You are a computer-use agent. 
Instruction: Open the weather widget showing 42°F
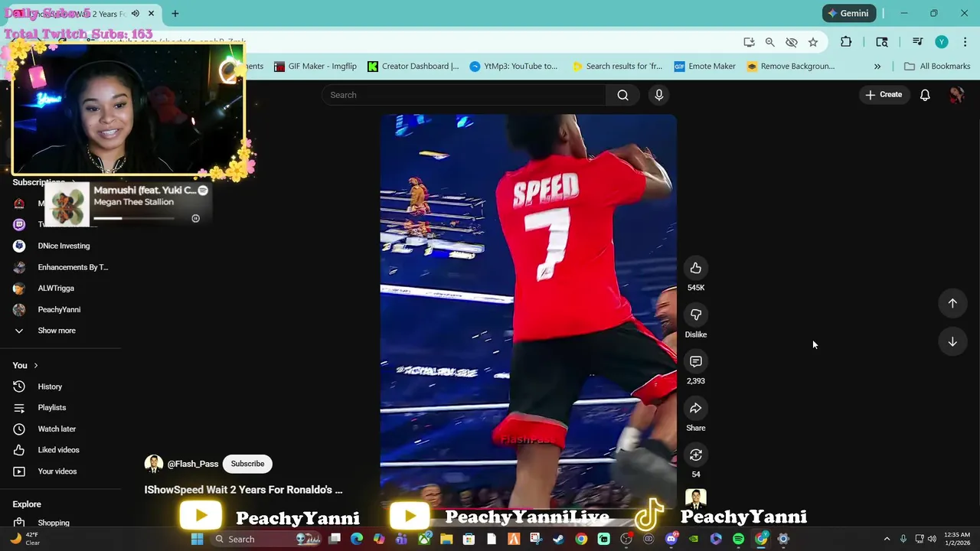[x=24, y=539]
